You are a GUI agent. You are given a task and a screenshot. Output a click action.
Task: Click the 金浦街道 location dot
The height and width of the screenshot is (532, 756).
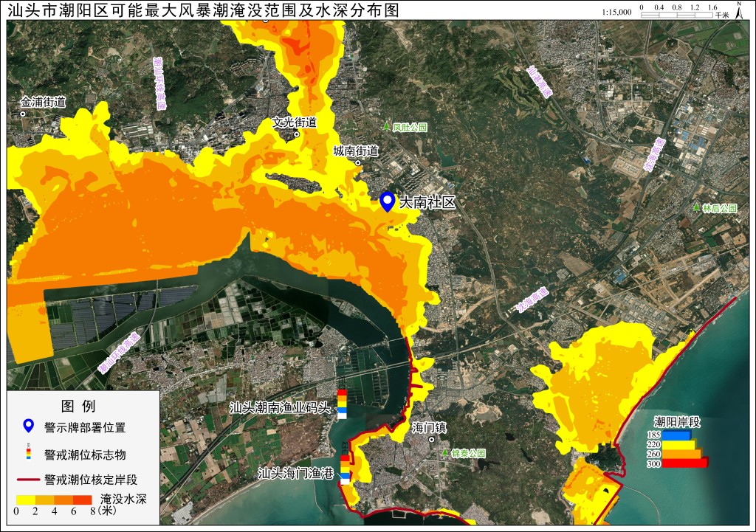coord(23,114)
